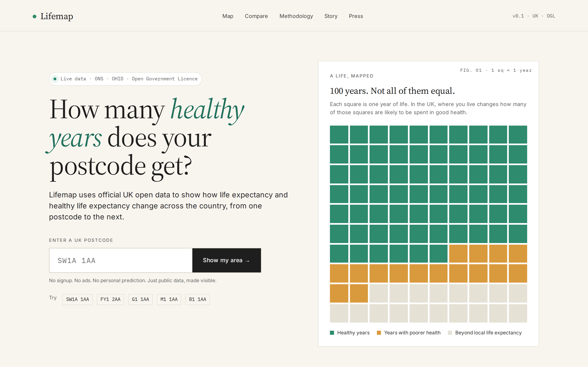588x367 pixels.
Task: Click the Years with poorer health swatch
Action: click(x=379, y=333)
